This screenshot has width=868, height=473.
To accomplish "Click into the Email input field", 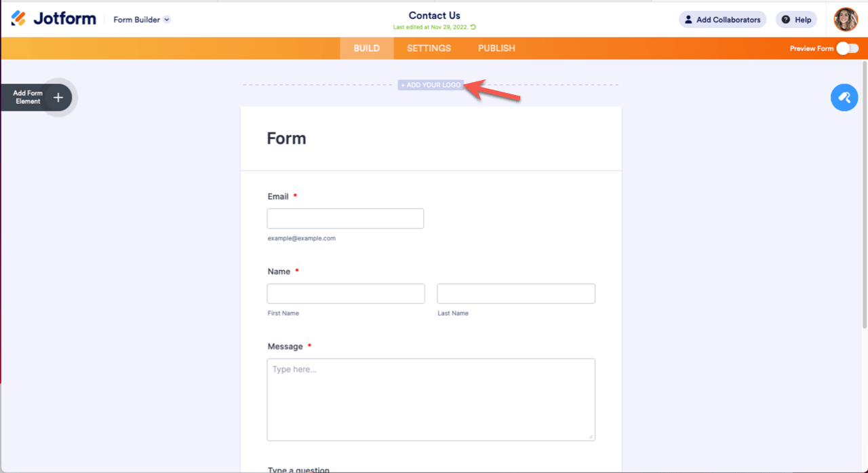I will coord(345,219).
